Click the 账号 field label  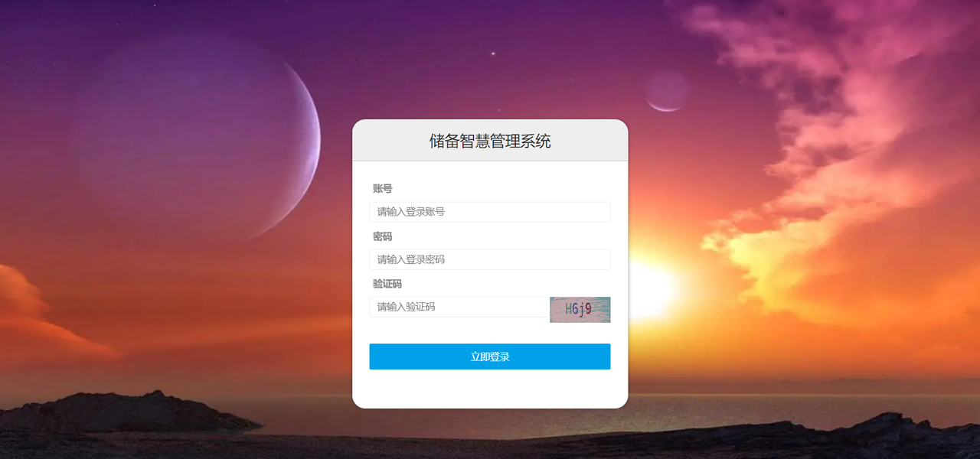tap(383, 189)
